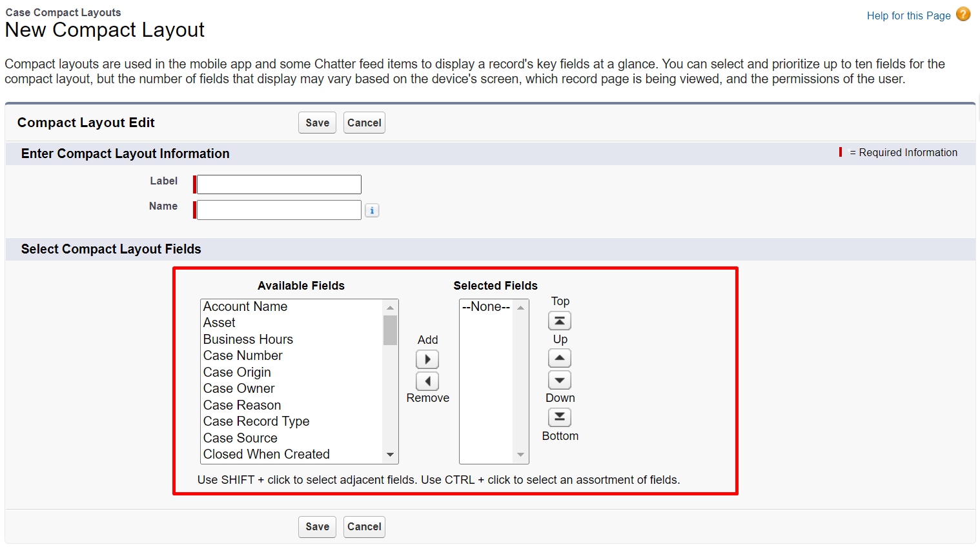
Task: Click inside the Name input field
Action: [278, 210]
